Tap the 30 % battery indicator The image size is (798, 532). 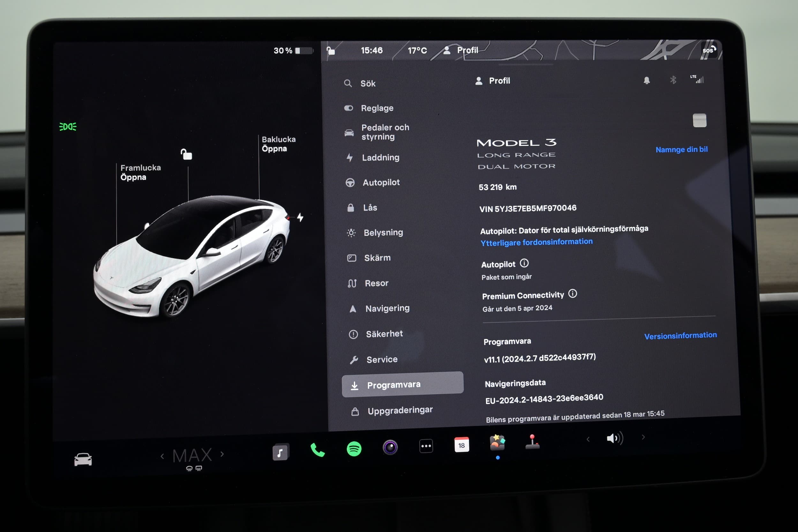(x=293, y=50)
